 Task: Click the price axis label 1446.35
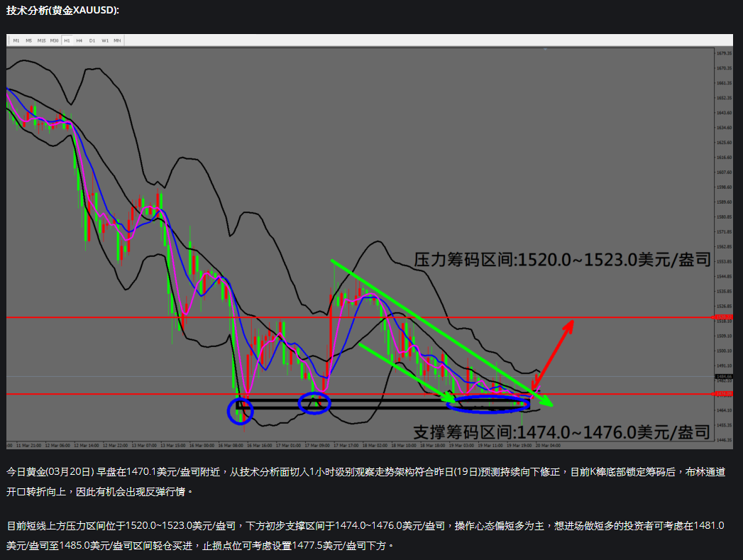(724, 440)
